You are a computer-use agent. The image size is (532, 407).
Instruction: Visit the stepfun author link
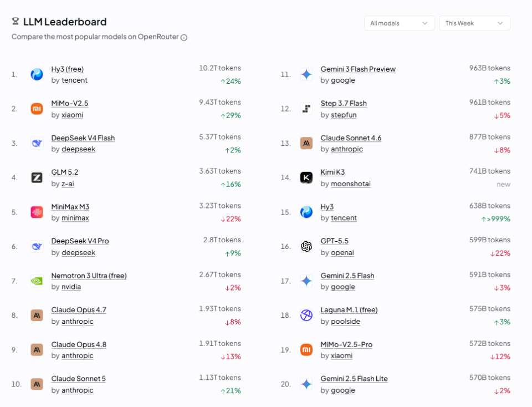click(344, 115)
